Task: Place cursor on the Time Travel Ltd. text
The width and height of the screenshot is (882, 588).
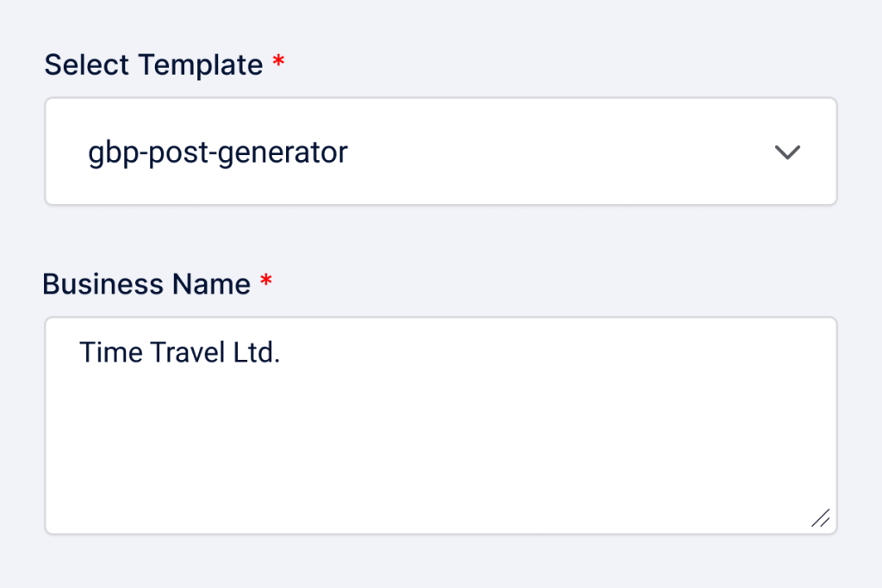Action: [180, 352]
